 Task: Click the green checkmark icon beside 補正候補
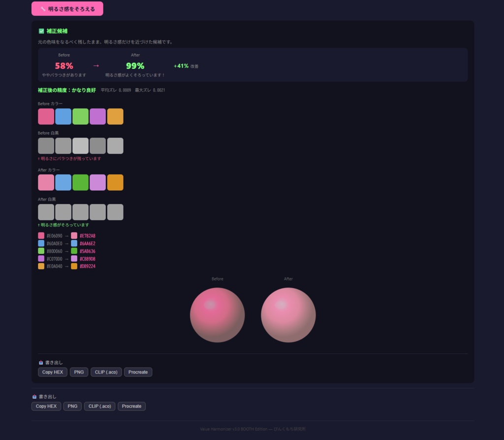(41, 31)
